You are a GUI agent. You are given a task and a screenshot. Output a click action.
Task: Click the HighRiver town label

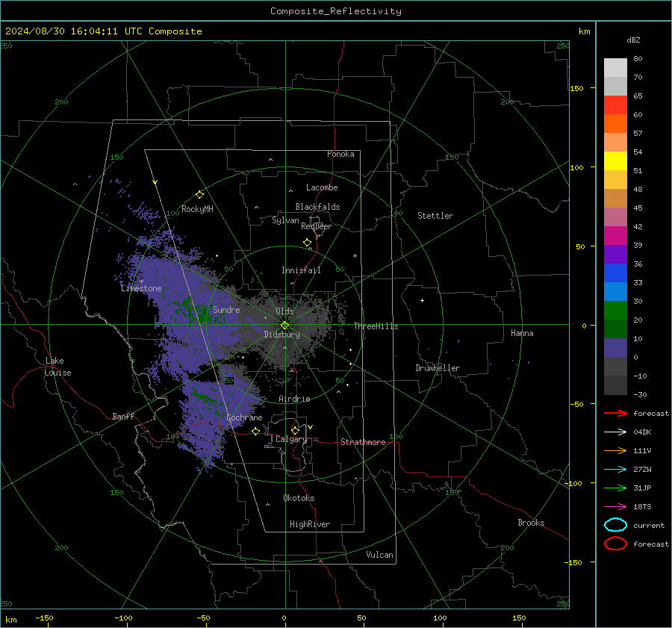[310, 524]
